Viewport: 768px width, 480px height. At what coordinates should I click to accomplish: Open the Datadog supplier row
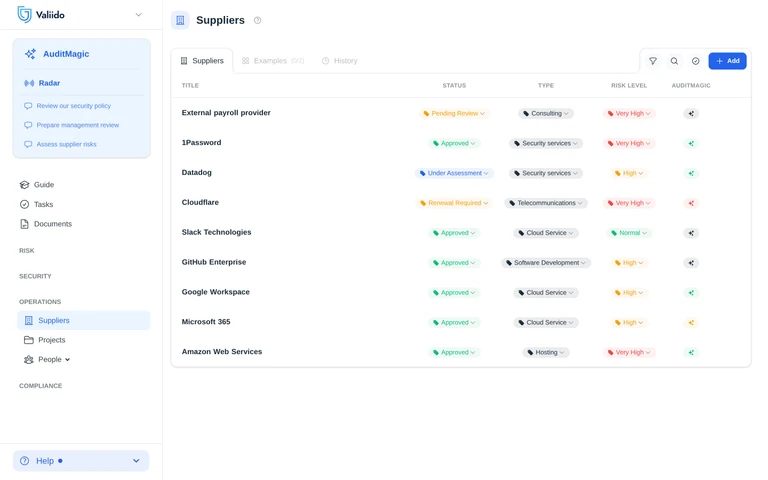(196, 172)
